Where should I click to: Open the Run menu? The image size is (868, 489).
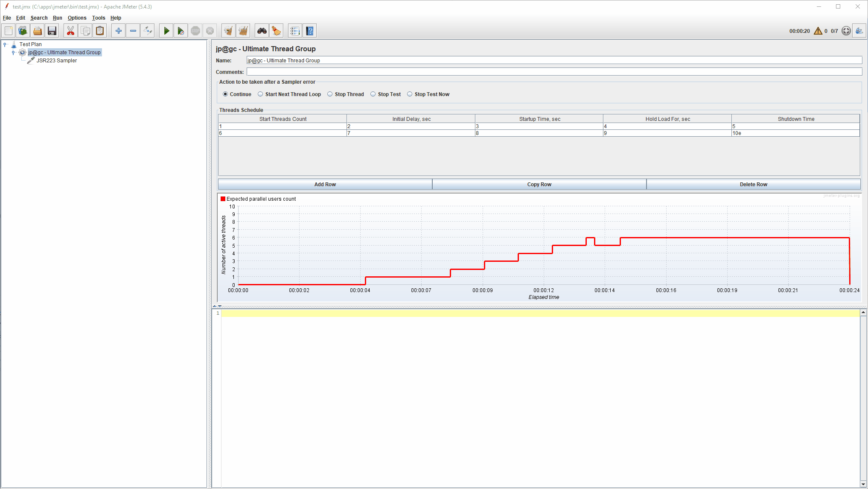click(57, 18)
